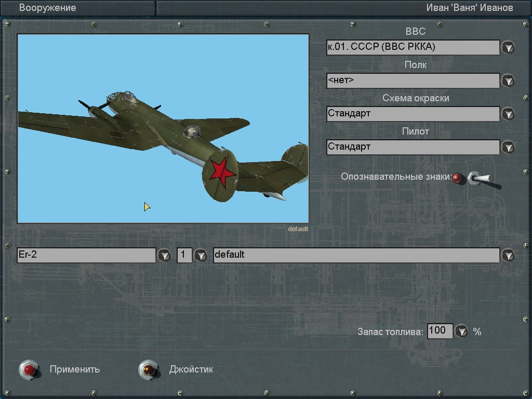Expand the Схема окраски dropdown arrow
532x399 pixels.
tap(508, 114)
